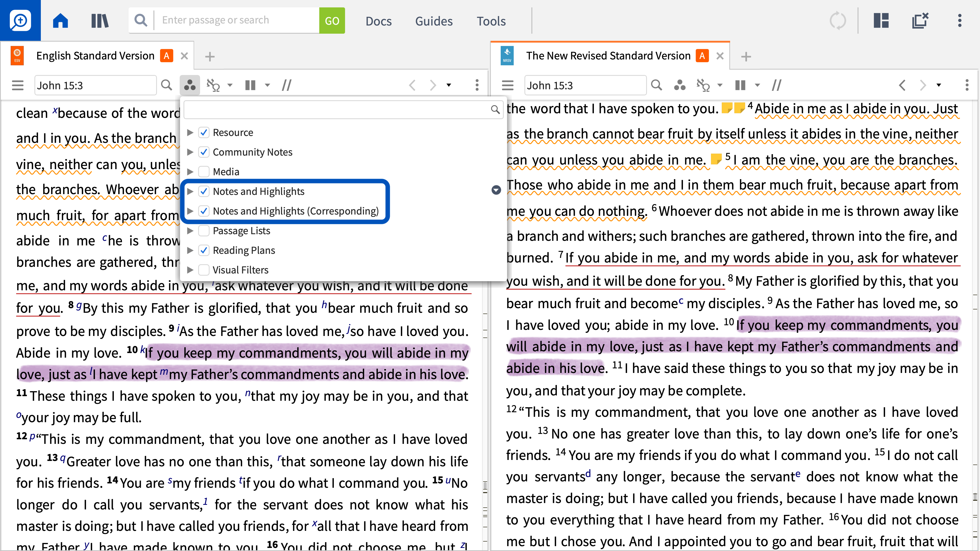This screenshot has height=551, width=980.
Task: Click parallel resources slashes in NRSV panel
Action: pyautogui.click(x=776, y=85)
